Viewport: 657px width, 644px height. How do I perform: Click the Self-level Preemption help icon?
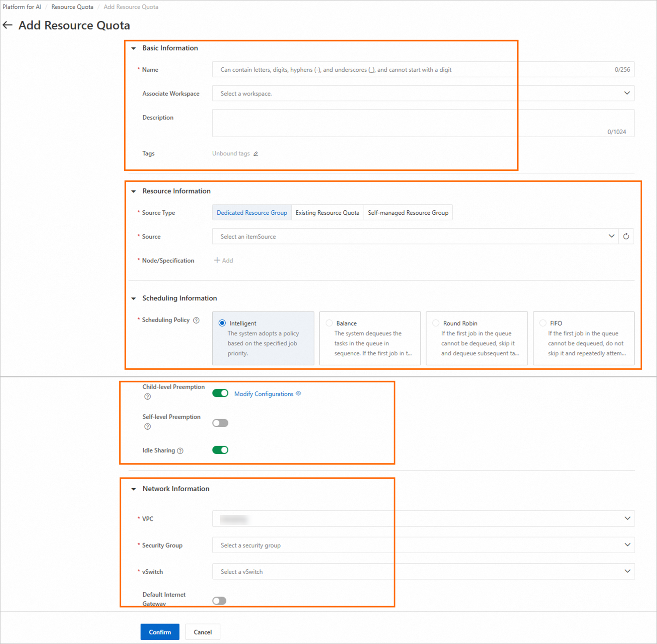[147, 427]
